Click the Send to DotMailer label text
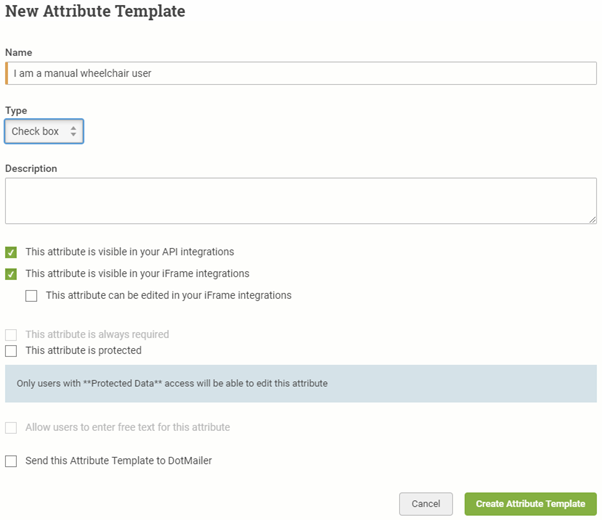Viewport: 602px width, 520px height. click(x=119, y=460)
